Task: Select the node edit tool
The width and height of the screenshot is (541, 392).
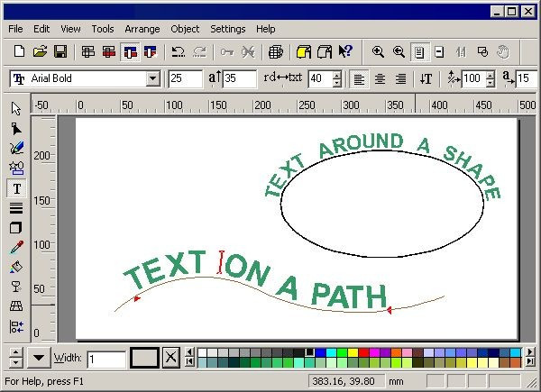Action: pos(16,129)
